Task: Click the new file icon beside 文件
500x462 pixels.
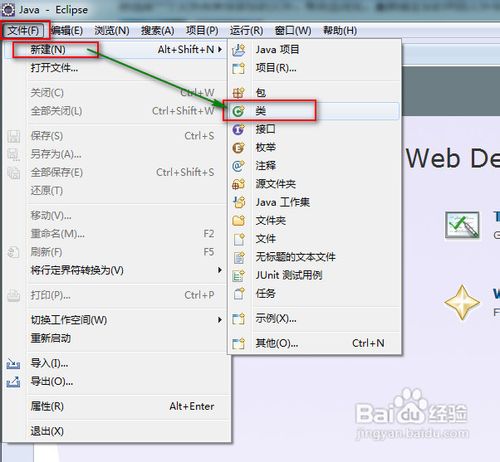Action: [x=239, y=239]
